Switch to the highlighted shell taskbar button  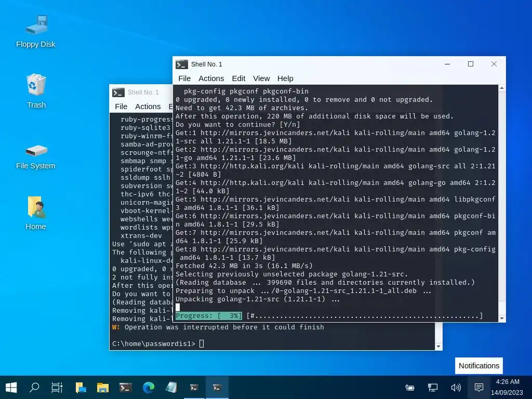coord(217,388)
